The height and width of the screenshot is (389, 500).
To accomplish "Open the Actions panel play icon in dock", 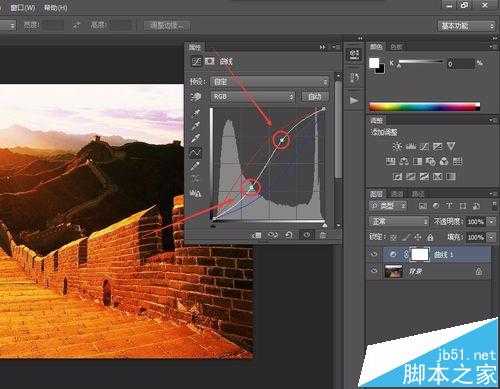I will coord(354,100).
